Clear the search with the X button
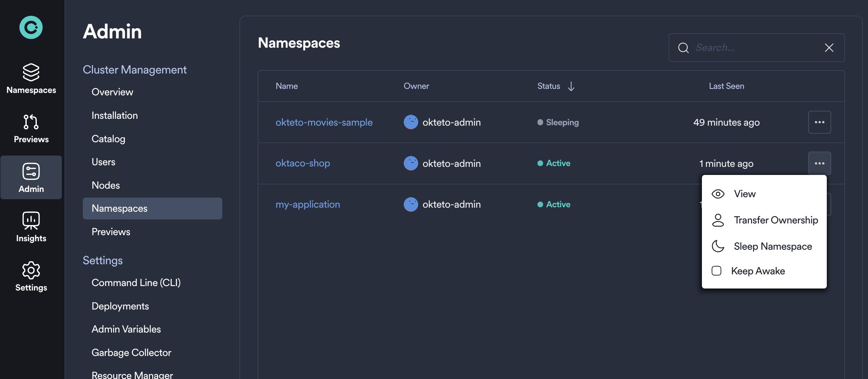The image size is (868, 379). click(829, 47)
